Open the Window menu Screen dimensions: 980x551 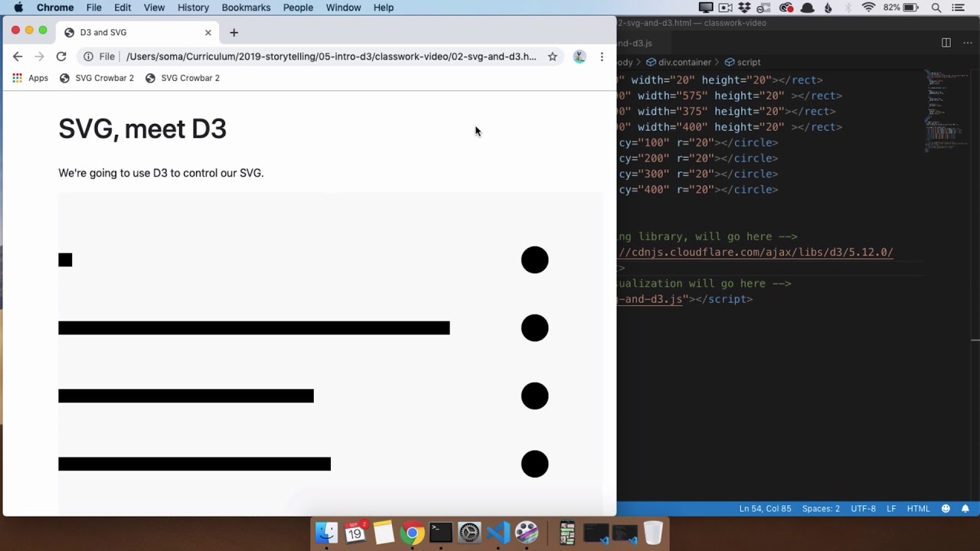tap(343, 8)
